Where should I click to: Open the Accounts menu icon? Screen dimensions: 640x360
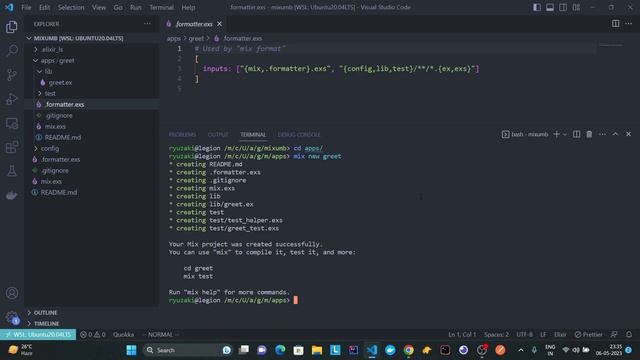click(x=12, y=293)
